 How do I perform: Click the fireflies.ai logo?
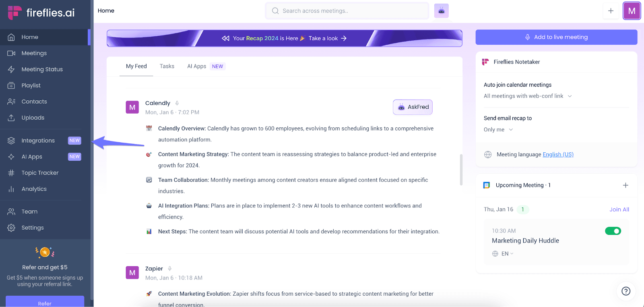[x=41, y=12]
